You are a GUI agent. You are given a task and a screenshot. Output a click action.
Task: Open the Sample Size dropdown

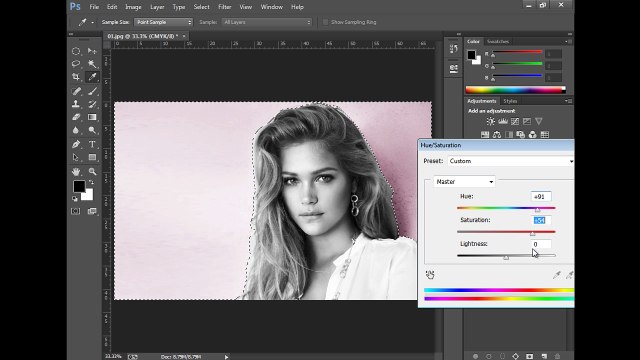tap(163, 22)
